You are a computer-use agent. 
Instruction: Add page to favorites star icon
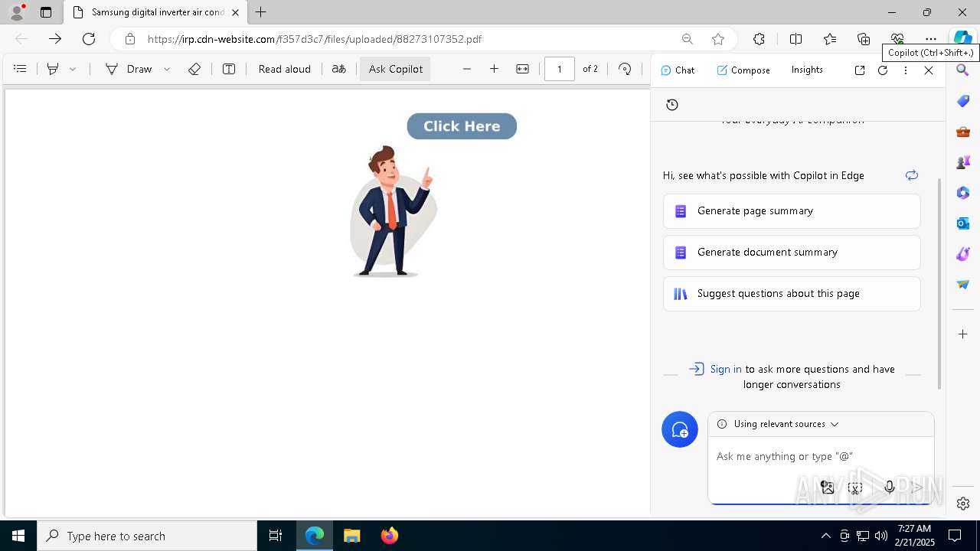[x=718, y=39]
